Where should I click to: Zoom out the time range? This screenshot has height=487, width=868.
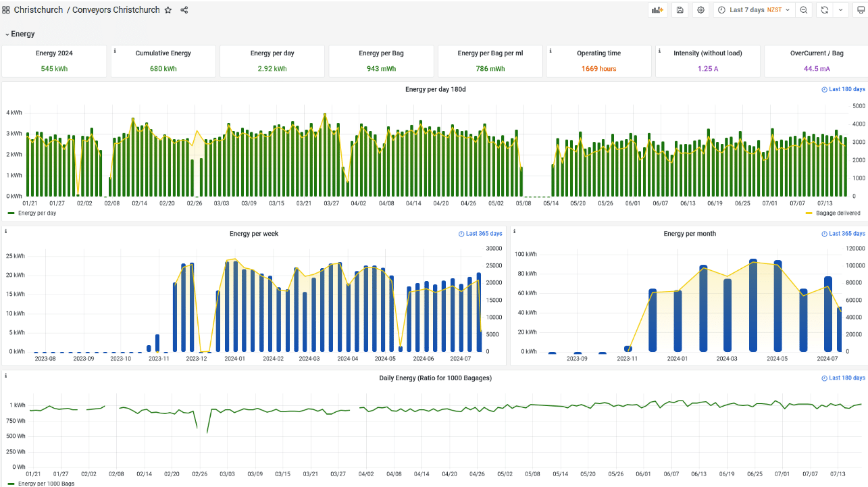[x=803, y=10]
